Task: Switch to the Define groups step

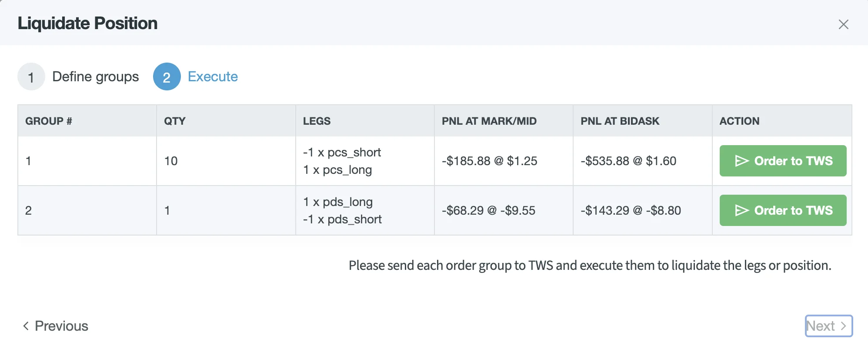Action: point(96,76)
